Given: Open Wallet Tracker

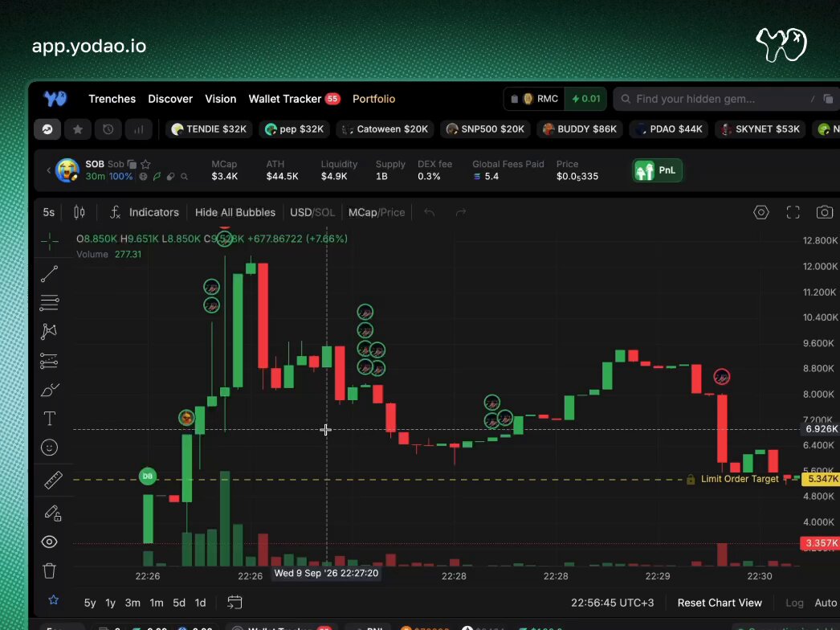Looking at the screenshot, I should click(x=294, y=99).
